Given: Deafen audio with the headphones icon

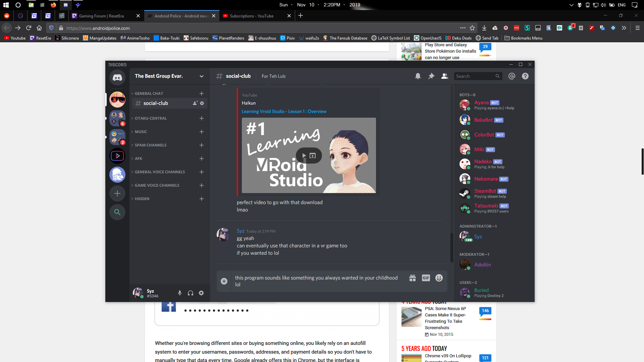Looking at the screenshot, I should pyautogui.click(x=191, y=293).
